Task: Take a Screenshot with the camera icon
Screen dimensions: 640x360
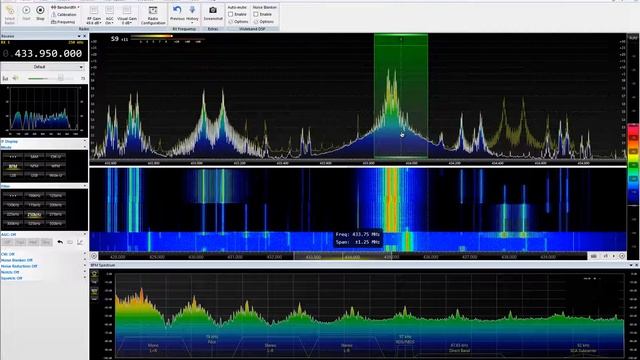Action: point(213,13)
